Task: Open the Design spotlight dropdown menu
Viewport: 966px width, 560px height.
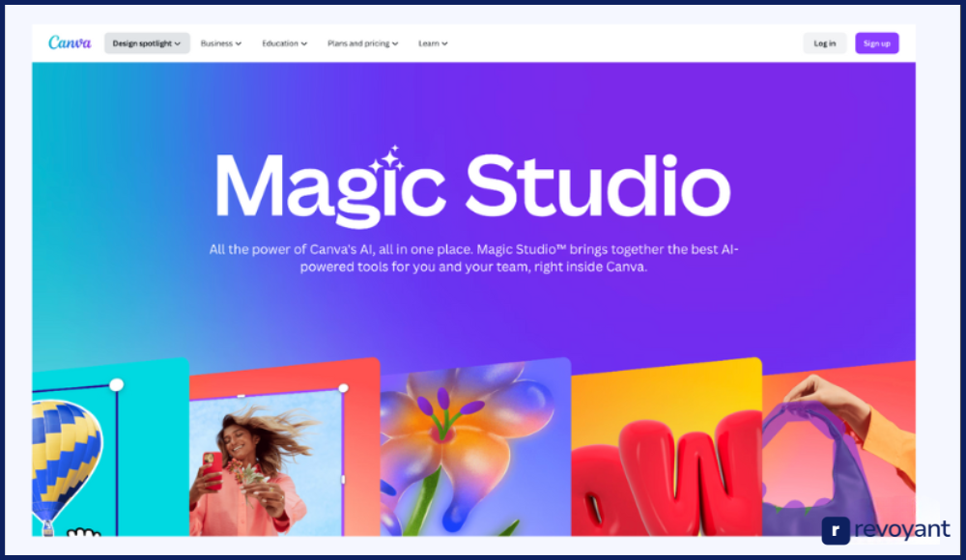Action: [x=147, y=43]
